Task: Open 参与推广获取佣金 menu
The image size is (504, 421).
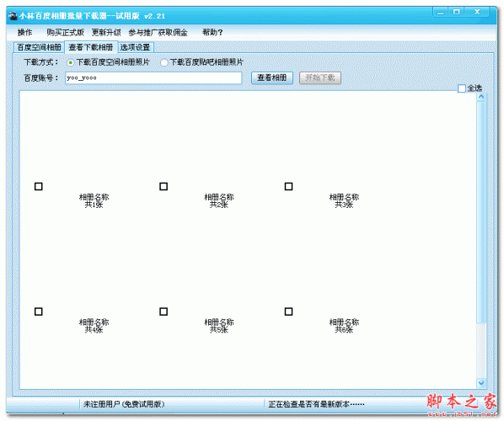Action: [x=158, y=33]
